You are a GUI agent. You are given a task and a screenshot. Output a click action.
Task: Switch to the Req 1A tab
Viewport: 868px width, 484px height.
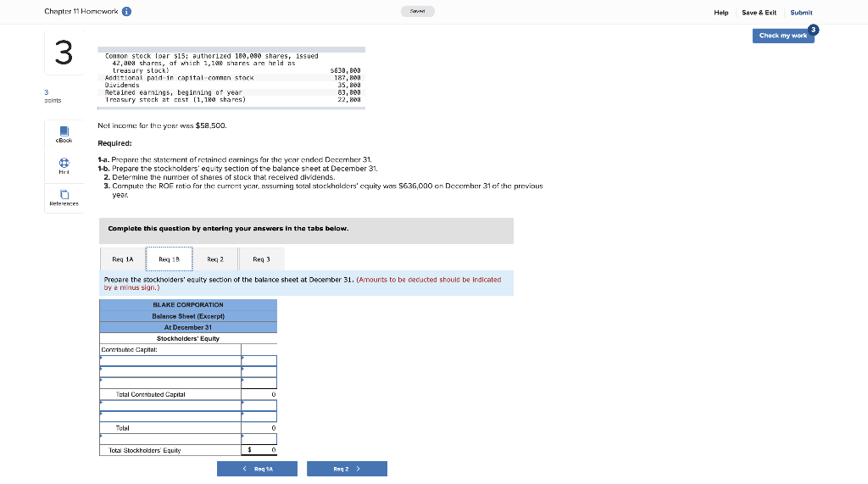(x=122, y=259)
